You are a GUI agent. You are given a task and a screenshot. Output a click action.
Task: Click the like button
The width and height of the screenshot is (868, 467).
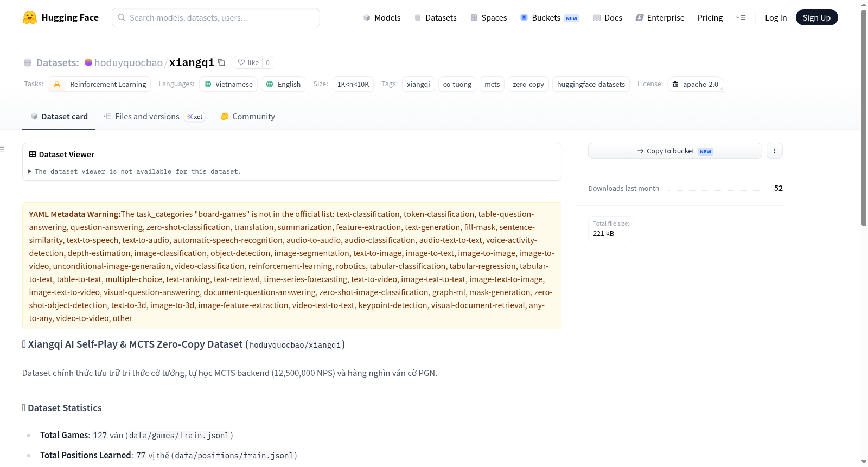pyautogui.click(x=248, y=62)
